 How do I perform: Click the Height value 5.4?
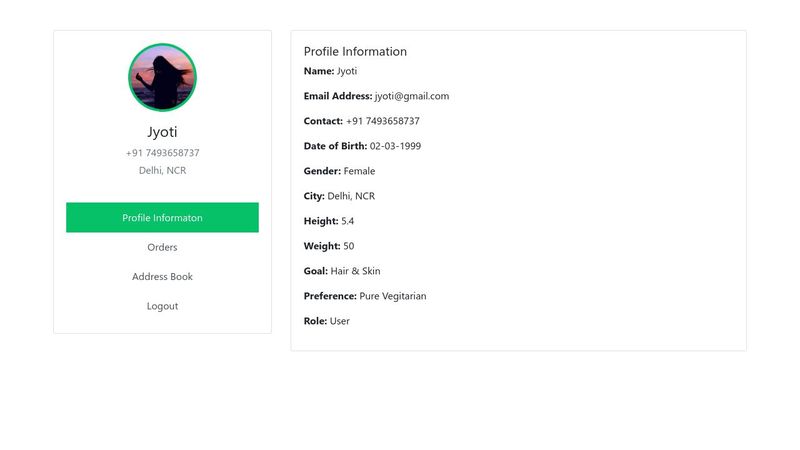tap(347, 221)
